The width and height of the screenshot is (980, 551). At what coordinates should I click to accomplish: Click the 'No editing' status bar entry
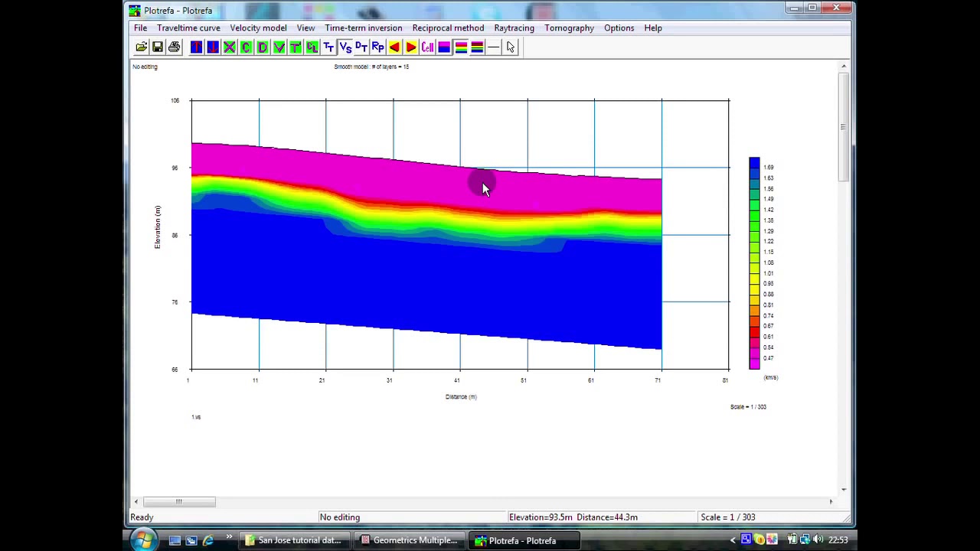[340, 517]
